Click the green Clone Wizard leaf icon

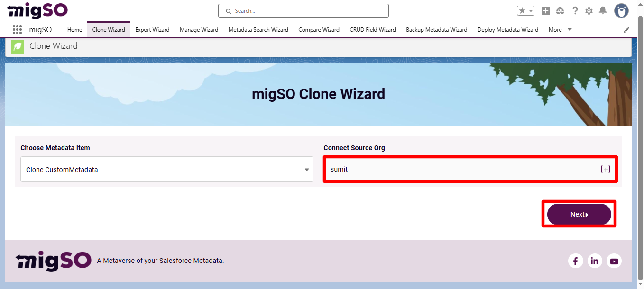point(18,46)
